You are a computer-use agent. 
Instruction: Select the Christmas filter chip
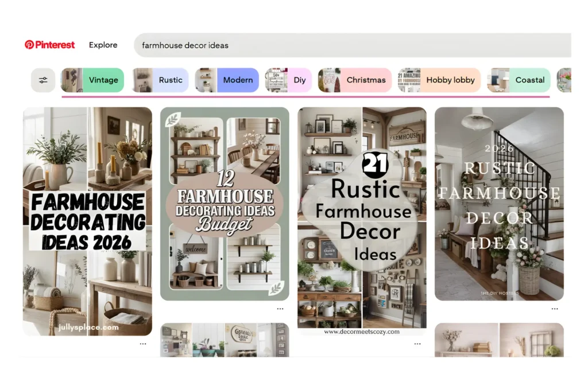coord(355,80)
